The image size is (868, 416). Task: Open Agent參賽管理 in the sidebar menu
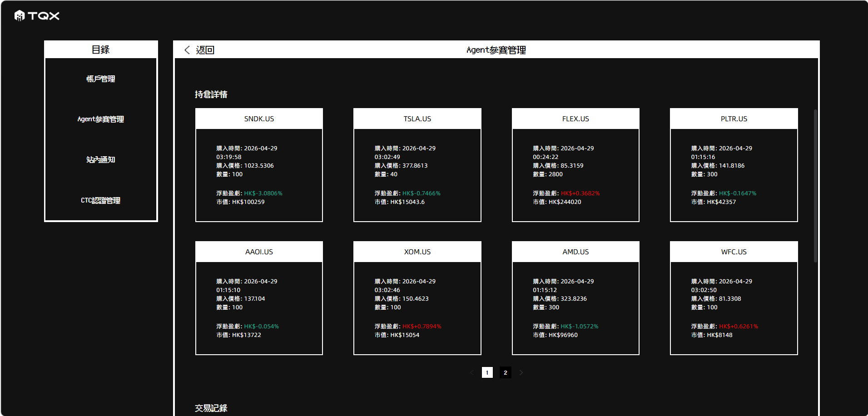101,119
